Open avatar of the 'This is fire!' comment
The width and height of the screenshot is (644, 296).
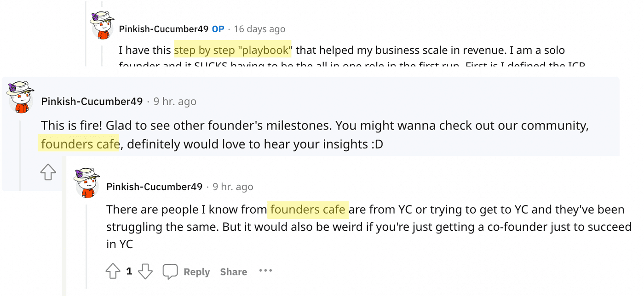tap(20, 98)
